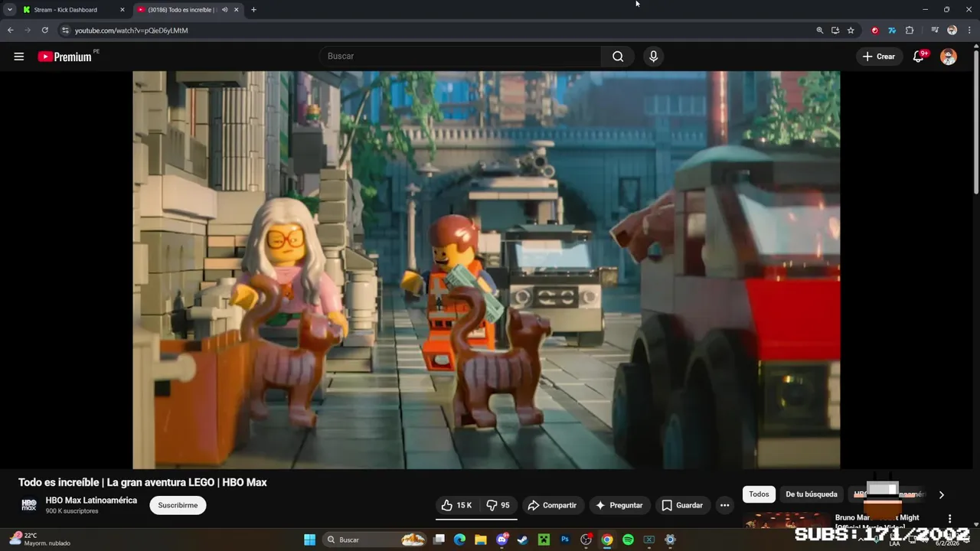The image size is (980, 551).
Task: Click the Suscribirme button
Action: pyautogui.click(x=178, y=505)
